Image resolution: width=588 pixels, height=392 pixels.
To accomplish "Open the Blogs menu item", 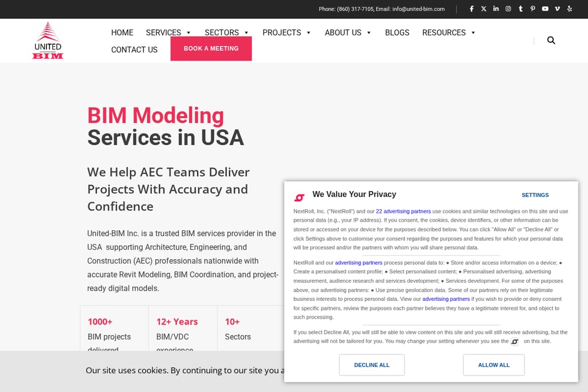I will [x=397, y=32].
